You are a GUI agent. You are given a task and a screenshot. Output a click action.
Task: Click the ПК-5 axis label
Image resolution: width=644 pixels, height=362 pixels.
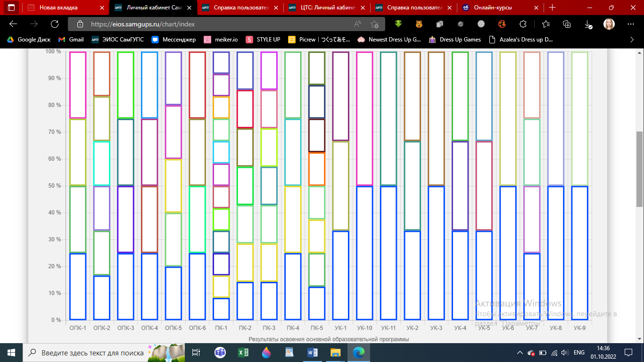317,328
